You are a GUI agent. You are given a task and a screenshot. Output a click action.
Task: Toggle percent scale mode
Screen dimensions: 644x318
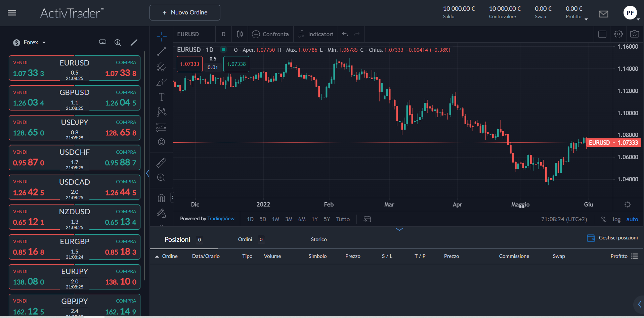point(604,219)
